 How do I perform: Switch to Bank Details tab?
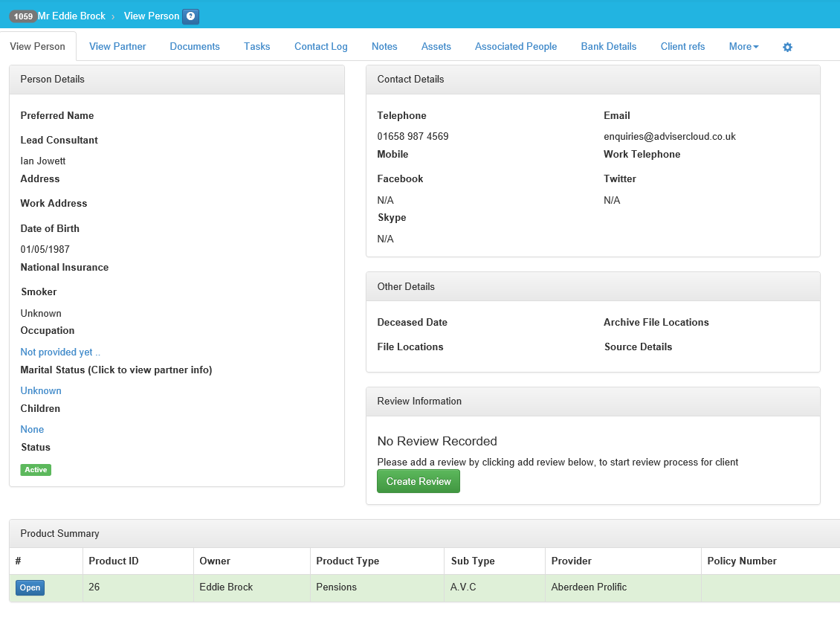[x=609, y=46]
